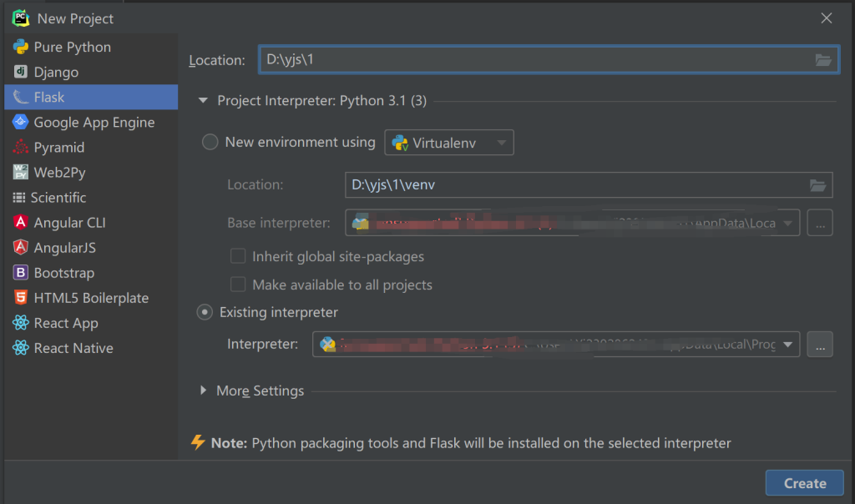This screenshot has width=855, height=504.
Task: Select the Web2Py project type
Action: tap(59, 173)
